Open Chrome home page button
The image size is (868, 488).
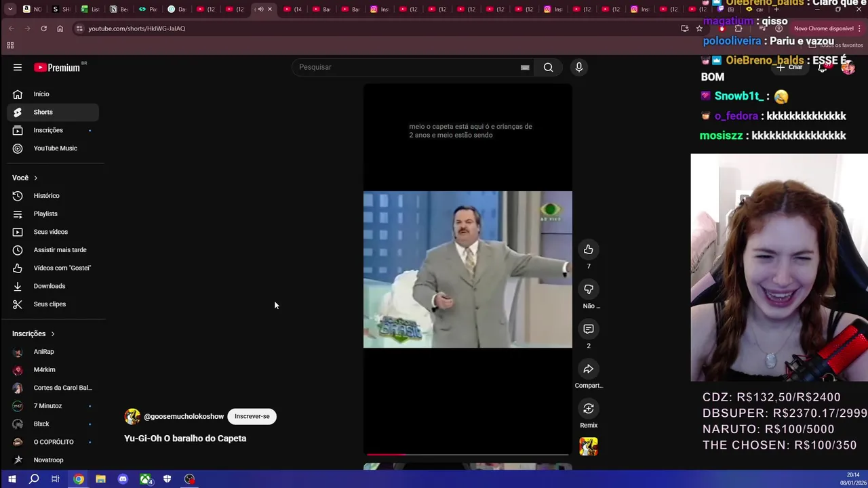[x=60, y=28]
